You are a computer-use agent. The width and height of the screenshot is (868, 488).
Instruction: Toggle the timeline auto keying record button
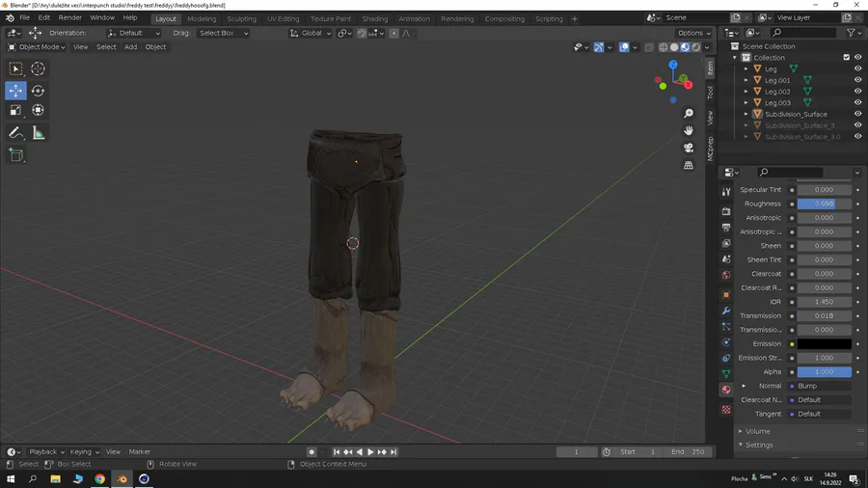click(312, 452)
